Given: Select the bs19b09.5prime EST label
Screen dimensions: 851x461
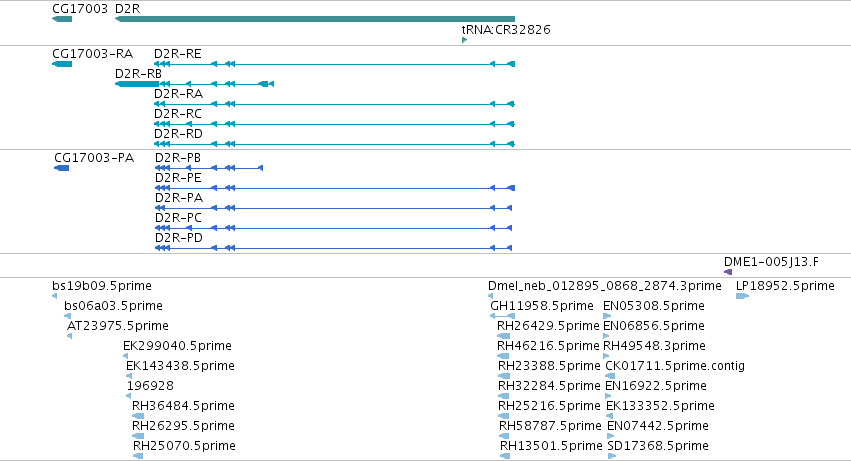Looking at the screenshot, I should tap(102, 286).
